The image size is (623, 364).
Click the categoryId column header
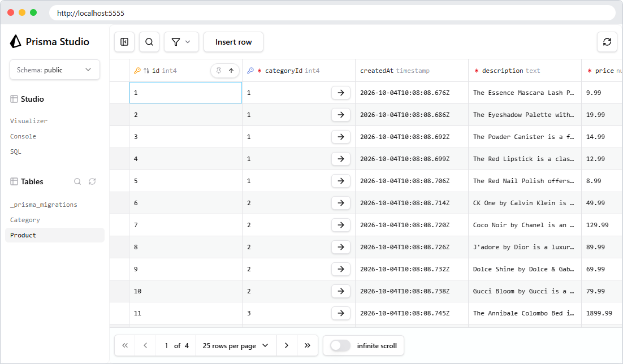click(x=299, y=71)
